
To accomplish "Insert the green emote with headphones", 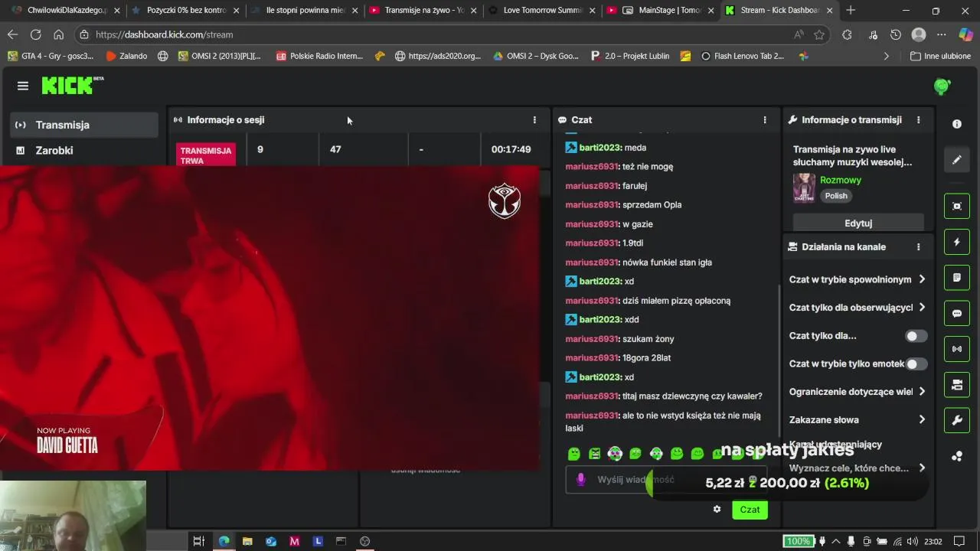I will pyautogui.click(x=656, y=454).
